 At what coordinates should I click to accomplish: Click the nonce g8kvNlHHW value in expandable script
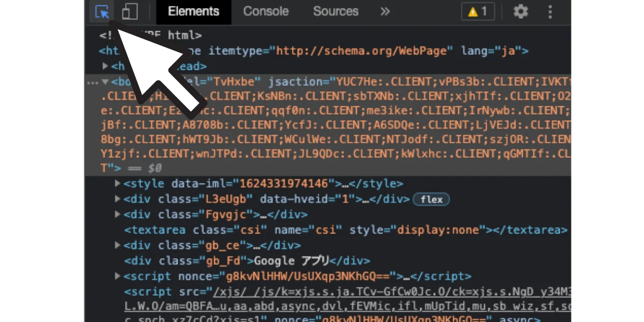point(308,277)
